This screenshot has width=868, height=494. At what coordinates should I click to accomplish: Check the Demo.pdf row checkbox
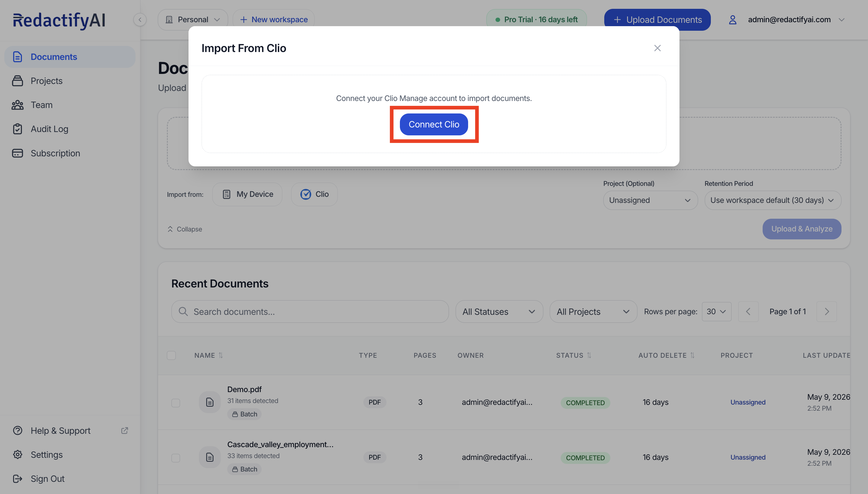175,403
